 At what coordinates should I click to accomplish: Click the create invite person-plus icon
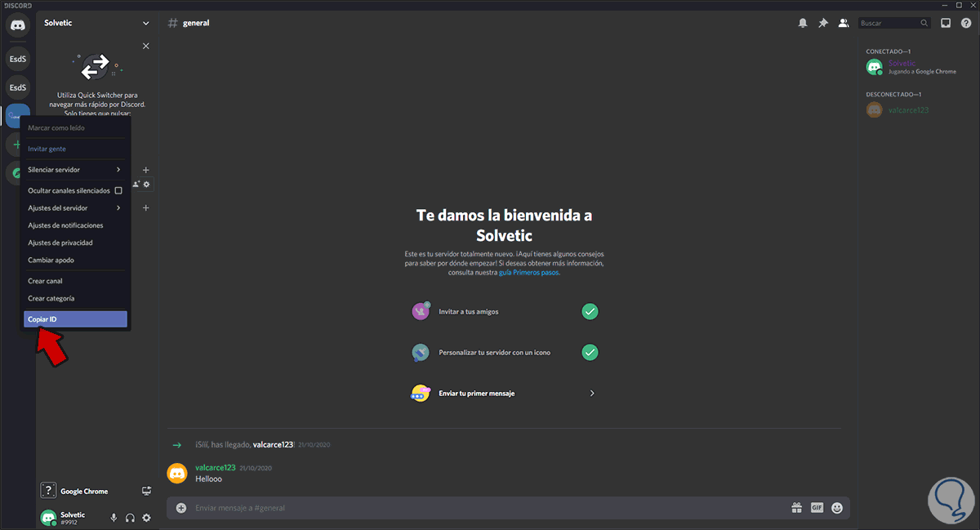click(136, 185)
